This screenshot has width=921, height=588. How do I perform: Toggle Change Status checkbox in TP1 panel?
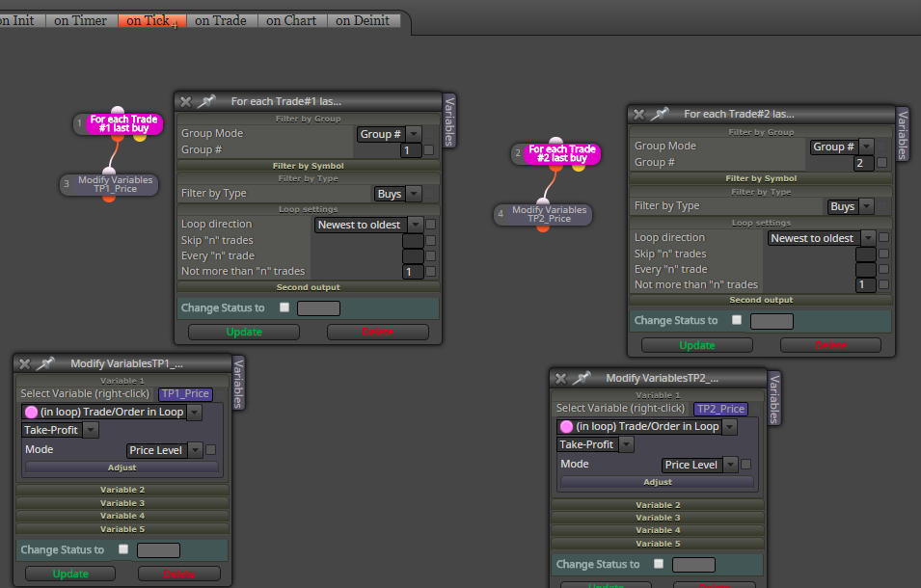coord(123,549)
